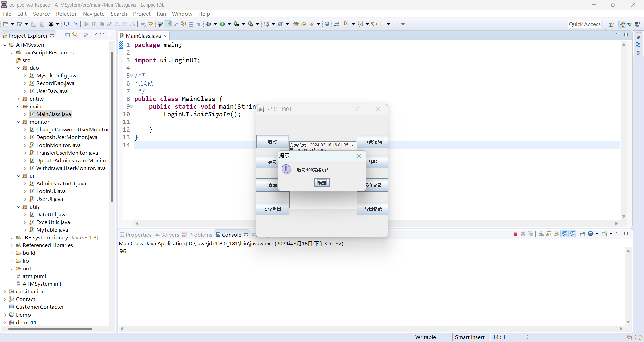Click the Open Type icon
644x342 pixels.
tap(295, 24)
